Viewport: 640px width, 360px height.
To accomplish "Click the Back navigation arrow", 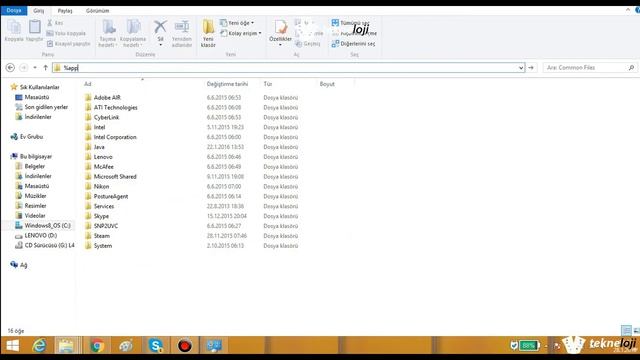I will point(11,68).
